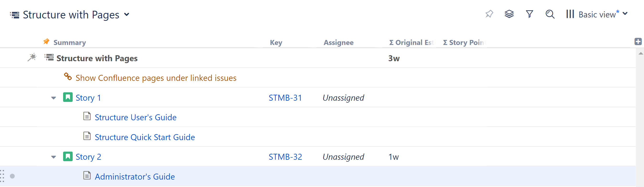644x187 pixels.
Task: Open the STMB-31 issue link
Action: [x=285, y=98]
